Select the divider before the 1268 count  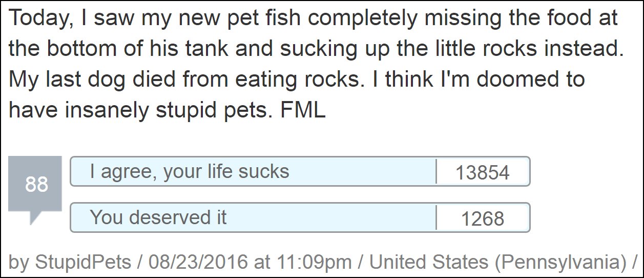436,218
